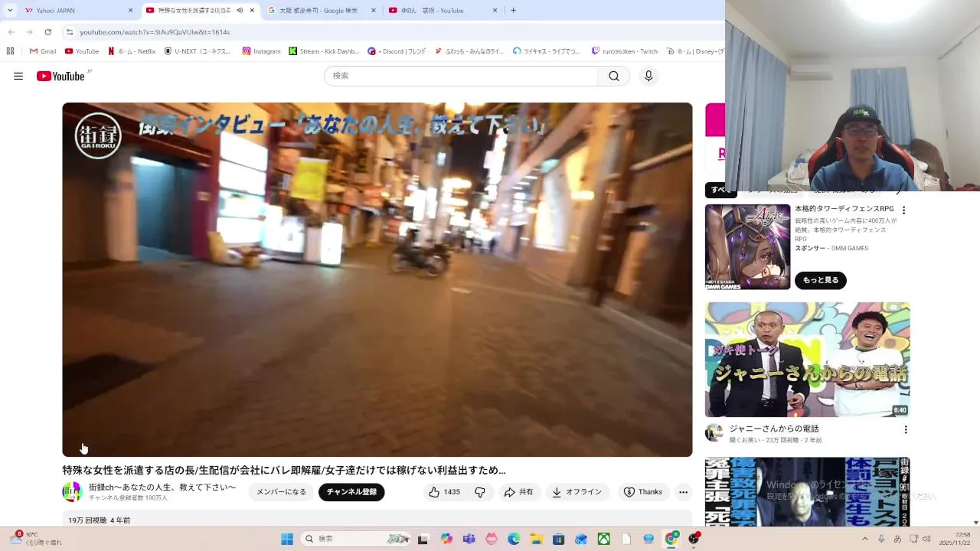This screenshot has height=551, width=980.
Task: Open Microsoft Edge from taskbar
Action: tap(514, 539)
